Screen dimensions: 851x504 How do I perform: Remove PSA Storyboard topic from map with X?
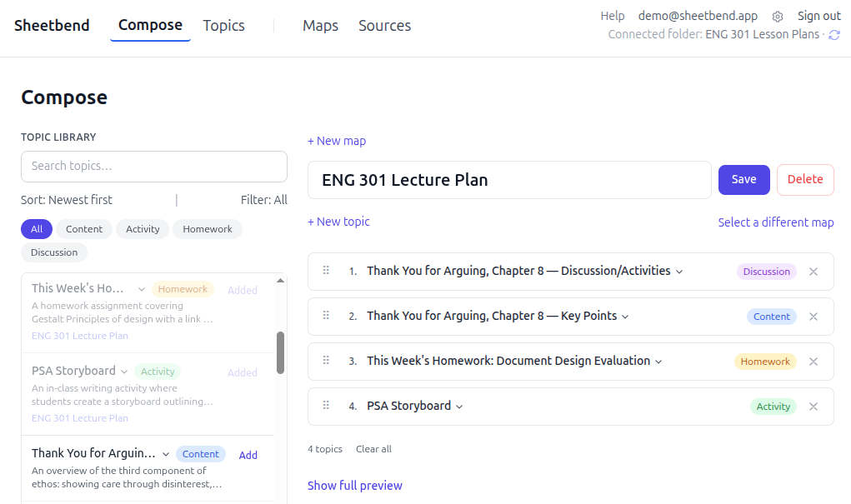point(813,407)
